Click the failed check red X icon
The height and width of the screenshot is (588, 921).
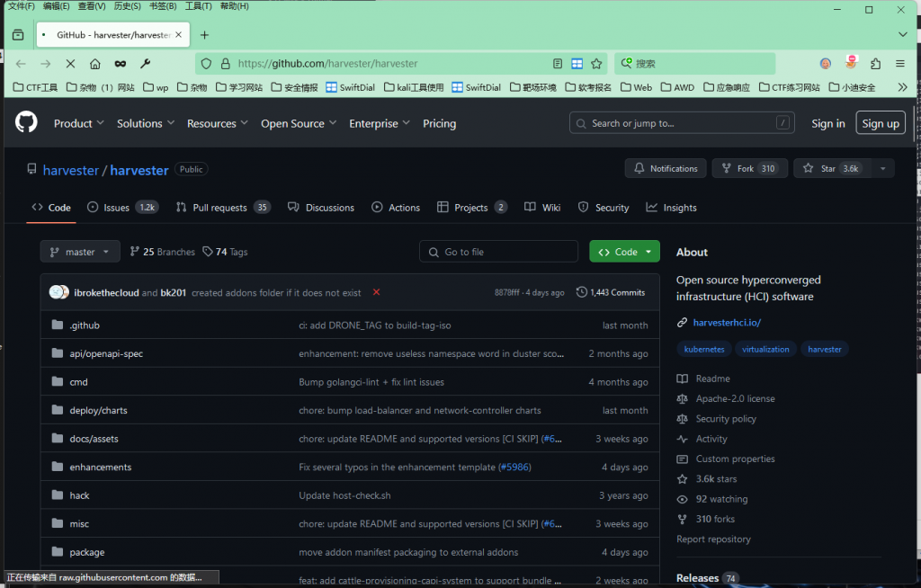coord(377,292)
